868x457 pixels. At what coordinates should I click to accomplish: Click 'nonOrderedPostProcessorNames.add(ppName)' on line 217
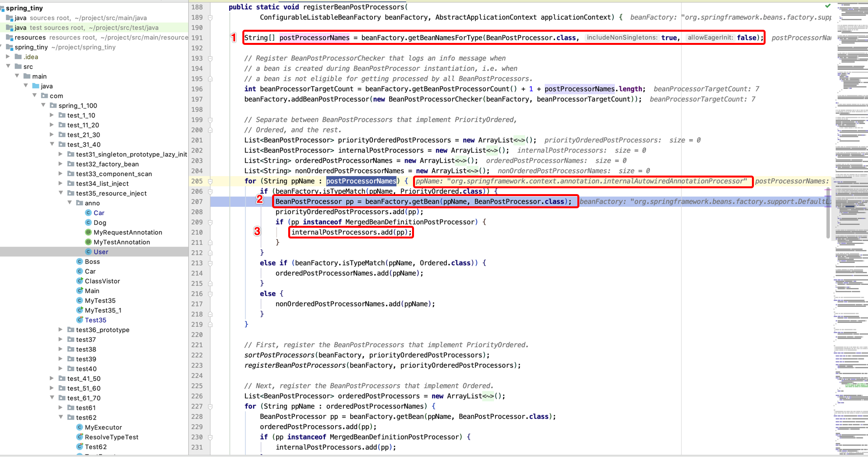[x=354, y=304]
